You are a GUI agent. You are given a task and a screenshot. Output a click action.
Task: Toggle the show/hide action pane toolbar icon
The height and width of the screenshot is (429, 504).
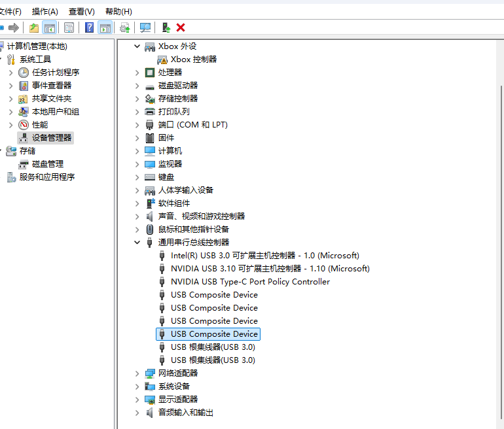click(105, 28)
